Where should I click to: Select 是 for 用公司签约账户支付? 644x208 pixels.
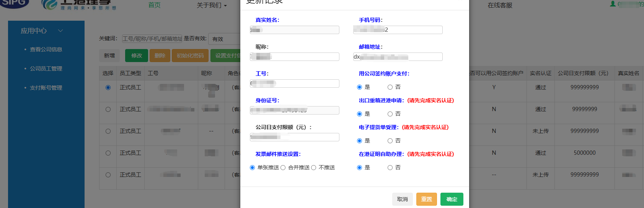pos(359,87)
